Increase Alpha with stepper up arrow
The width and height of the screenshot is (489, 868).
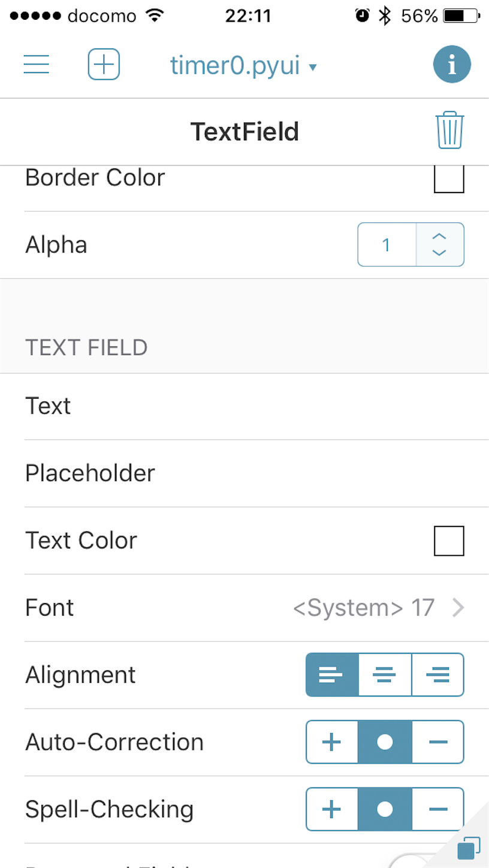pyautogui.click(x=439, y=236)
